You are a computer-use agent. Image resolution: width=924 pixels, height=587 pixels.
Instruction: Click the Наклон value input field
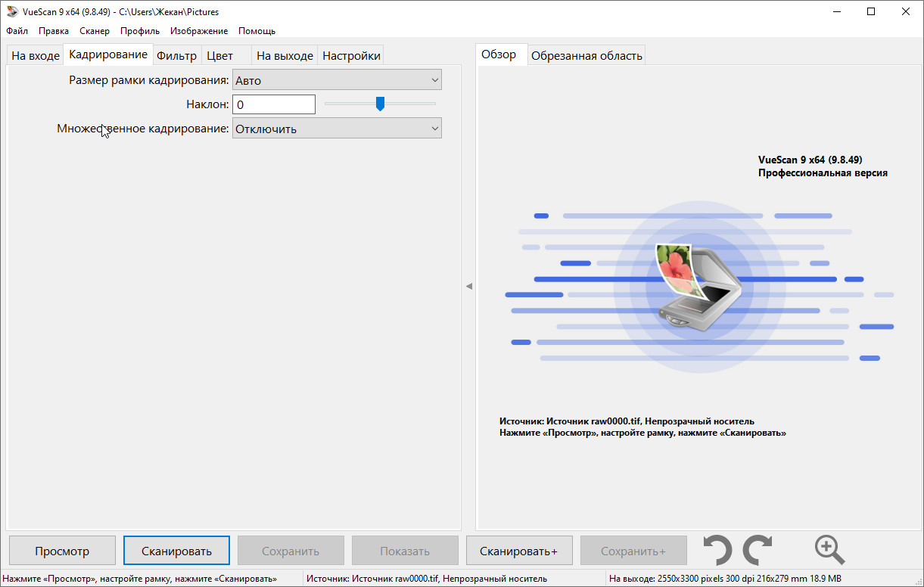click(273, 104)
